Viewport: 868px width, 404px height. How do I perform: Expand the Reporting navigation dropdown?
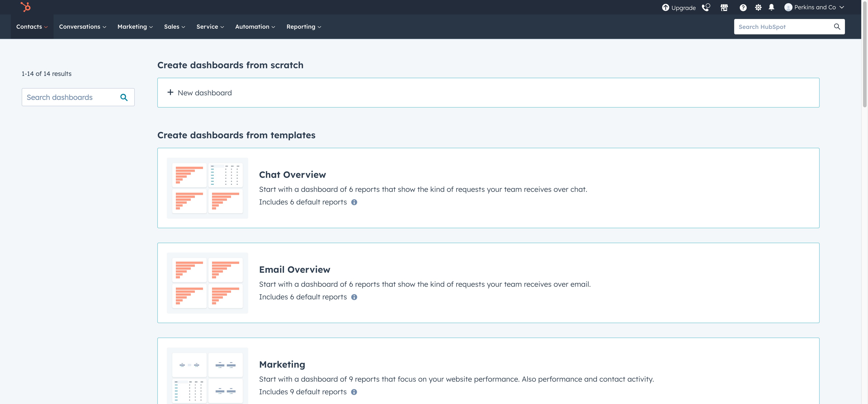[x=304, y=27]
